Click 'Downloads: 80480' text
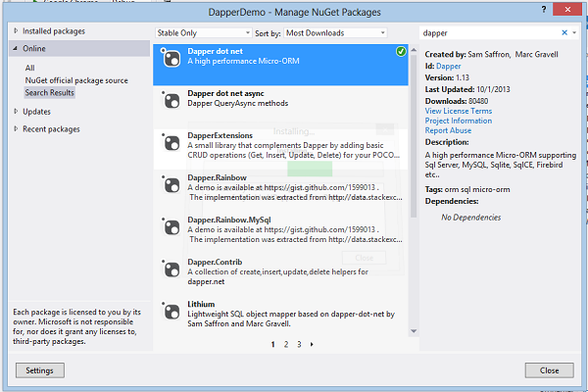 pyautogui.click(x=457, y=101)
